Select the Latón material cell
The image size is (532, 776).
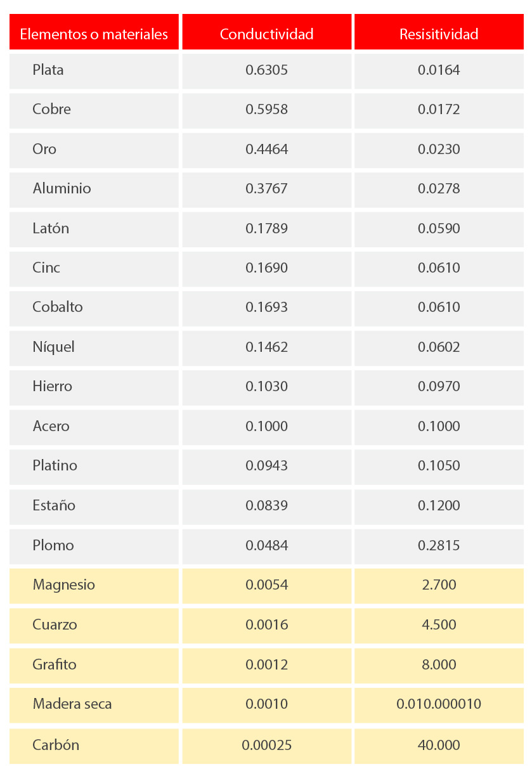click(94, 230)
